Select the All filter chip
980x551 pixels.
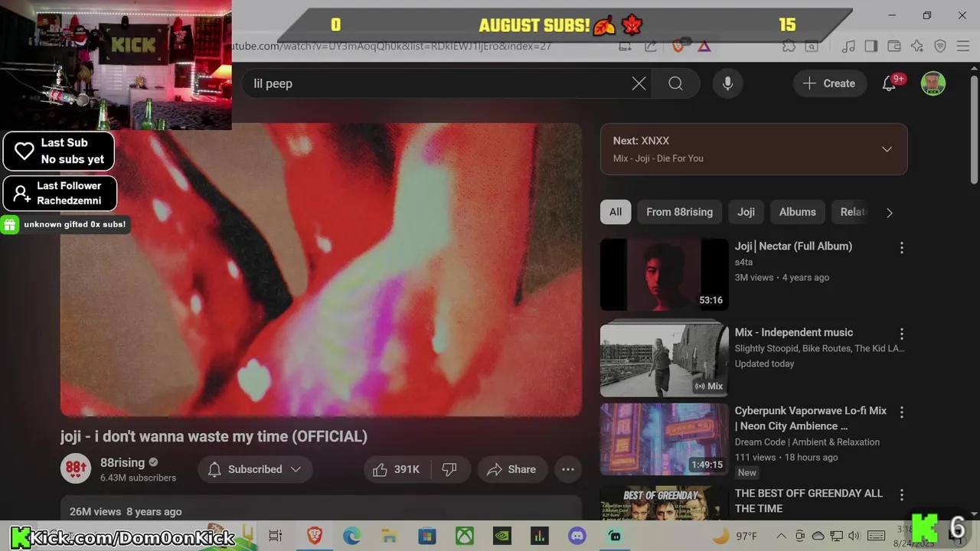pyautogui.click(x=616, y=212)
